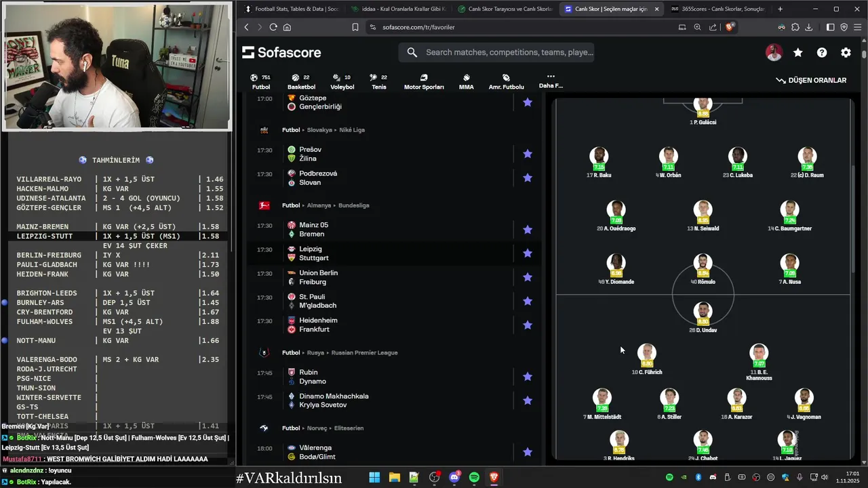Select the Basketbol sport category
This screenshot has width=868, height=488.
[x=301, y=82]
